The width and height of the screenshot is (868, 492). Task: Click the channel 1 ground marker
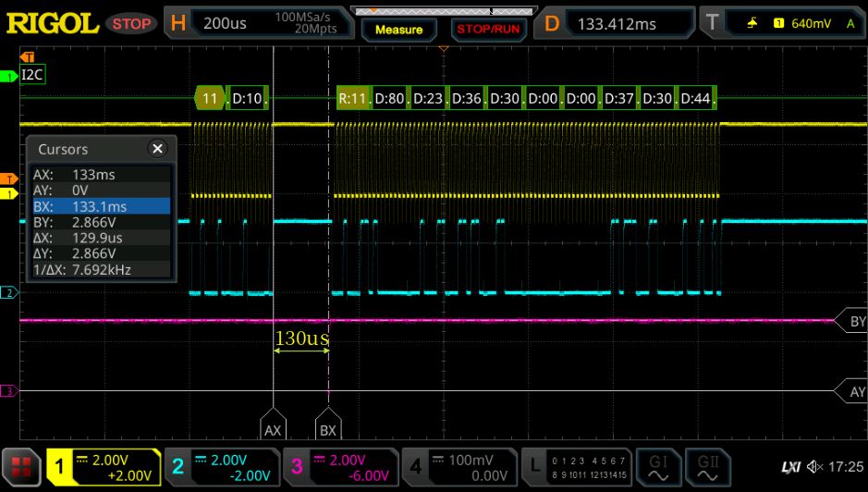[8, 194]
